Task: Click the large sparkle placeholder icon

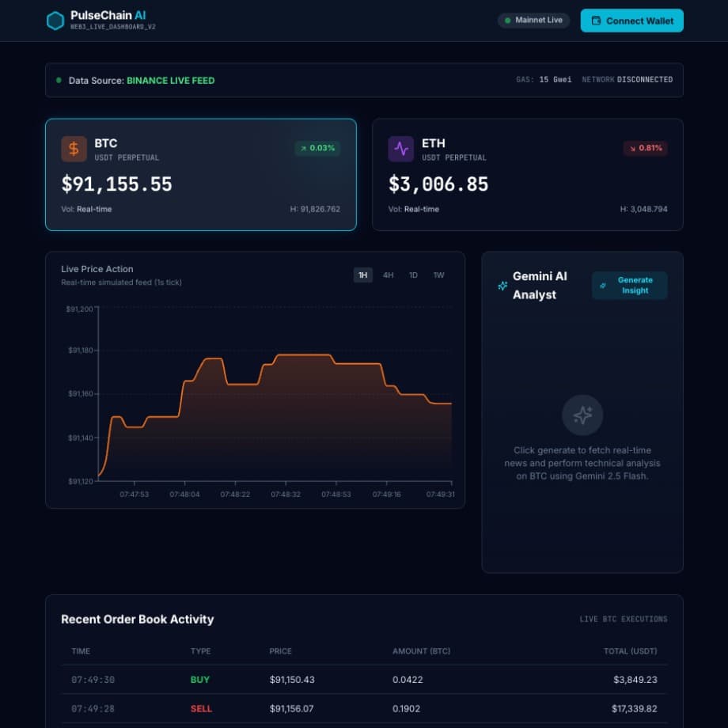Action: coord(582,415)
